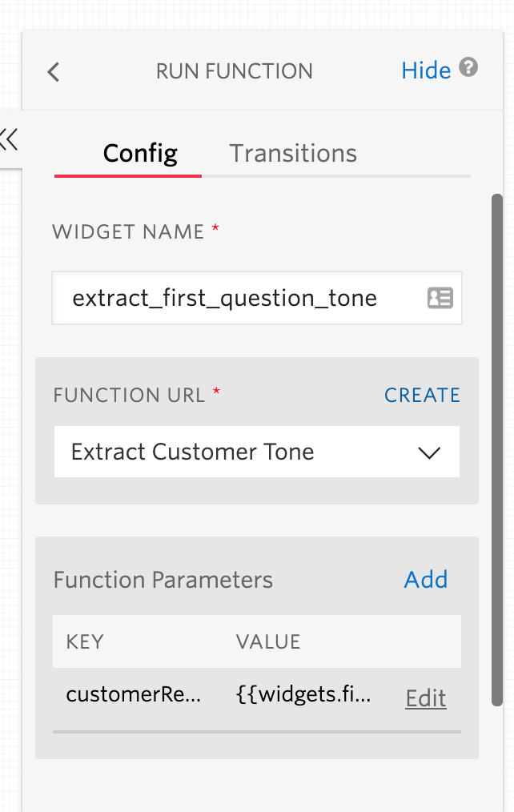
Task: Click the Function URL dropdown arrow
Action: [x=429, y=452]
